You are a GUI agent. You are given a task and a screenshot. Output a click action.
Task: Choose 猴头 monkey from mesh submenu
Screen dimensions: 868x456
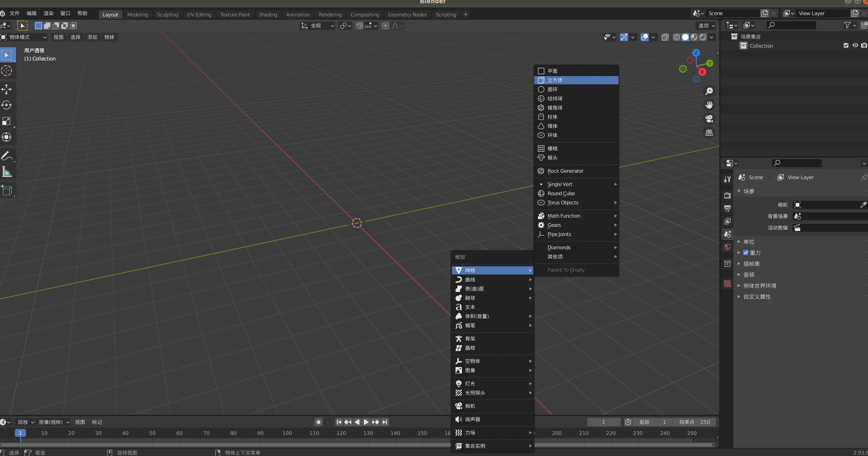coord(576,158)
